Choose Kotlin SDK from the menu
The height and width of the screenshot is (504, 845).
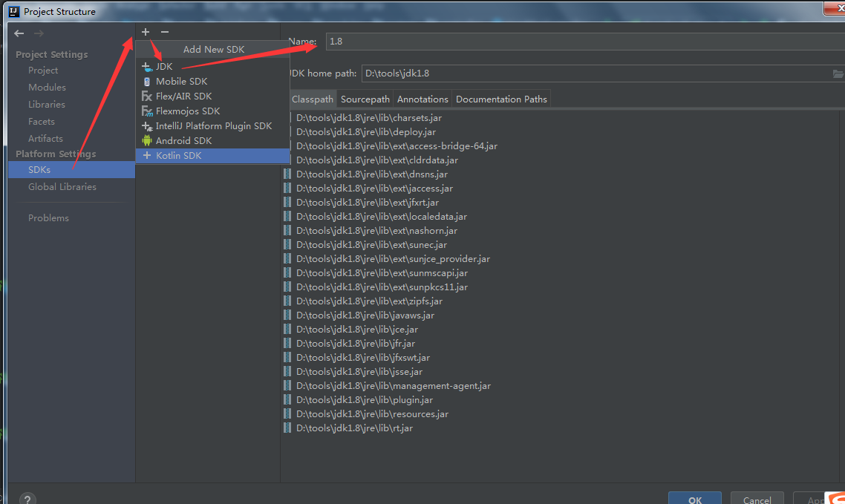pos(212,156)
